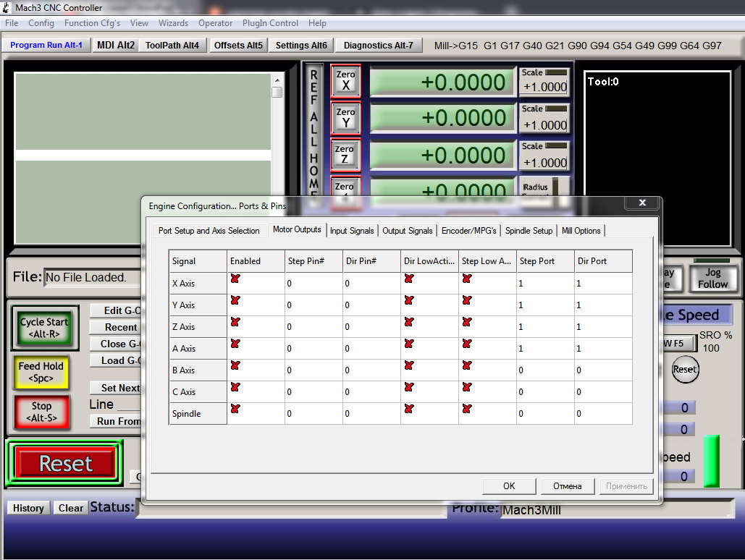Toggle the B Axis Enabled mark

235,365
